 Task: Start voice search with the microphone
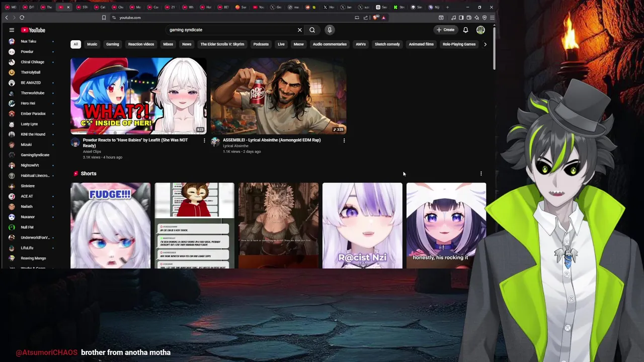click(x=330, y=30)
